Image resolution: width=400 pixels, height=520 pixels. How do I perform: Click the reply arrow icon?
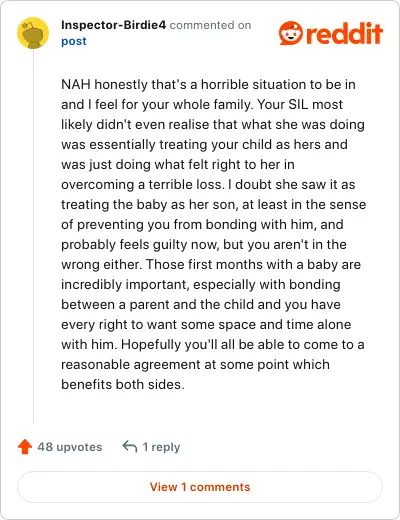(130, 447)
